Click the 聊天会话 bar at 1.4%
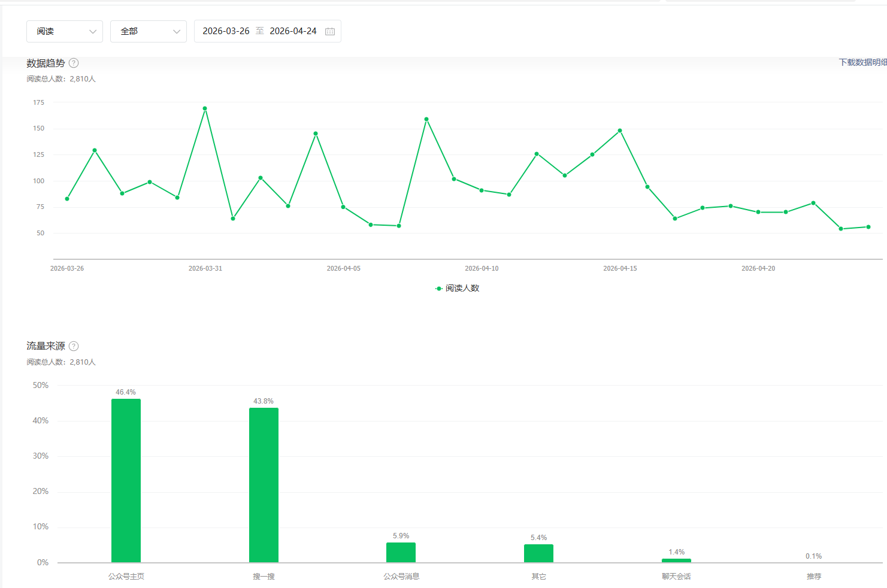887x588 pixels. tap(676, 560)
